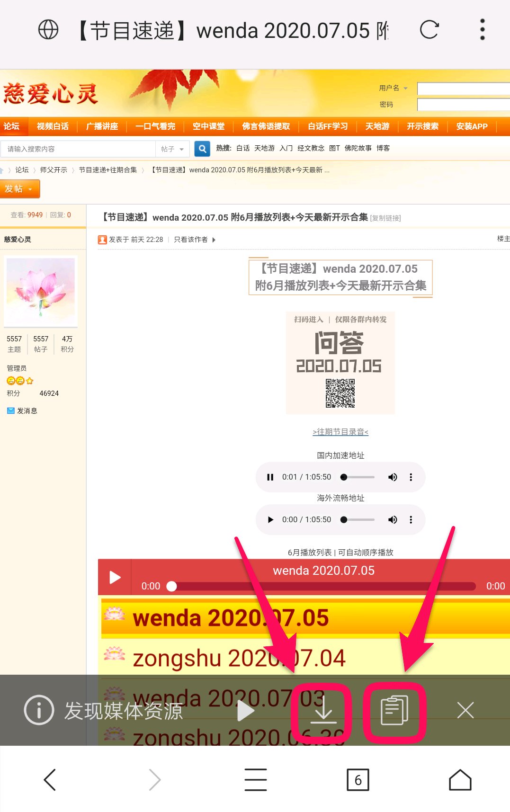Click the lotus avatar thumbnail
Screen dimensions: 510x812
point(41,291)
